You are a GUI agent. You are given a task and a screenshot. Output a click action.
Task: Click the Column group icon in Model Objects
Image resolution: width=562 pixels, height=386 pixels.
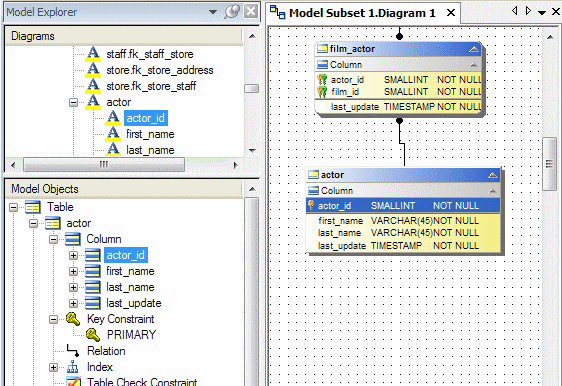pyautogui.click(x=73, y=239)
